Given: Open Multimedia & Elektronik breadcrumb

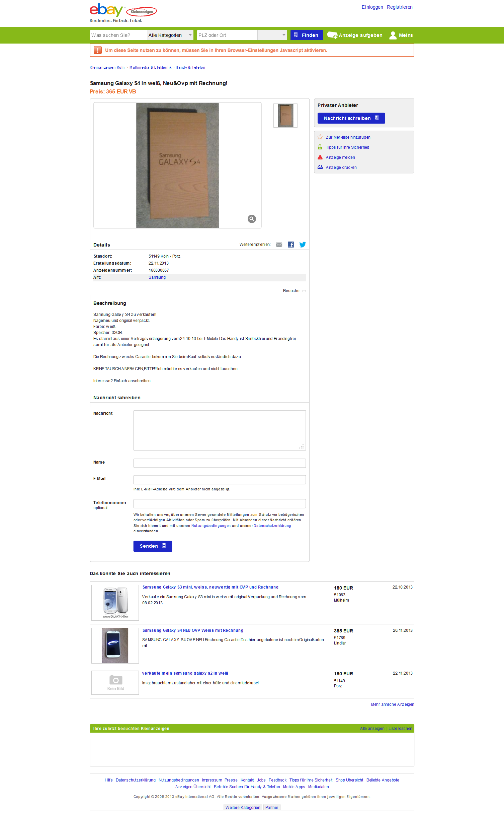Looking at the screenshot, I should [x=150, y=67].
